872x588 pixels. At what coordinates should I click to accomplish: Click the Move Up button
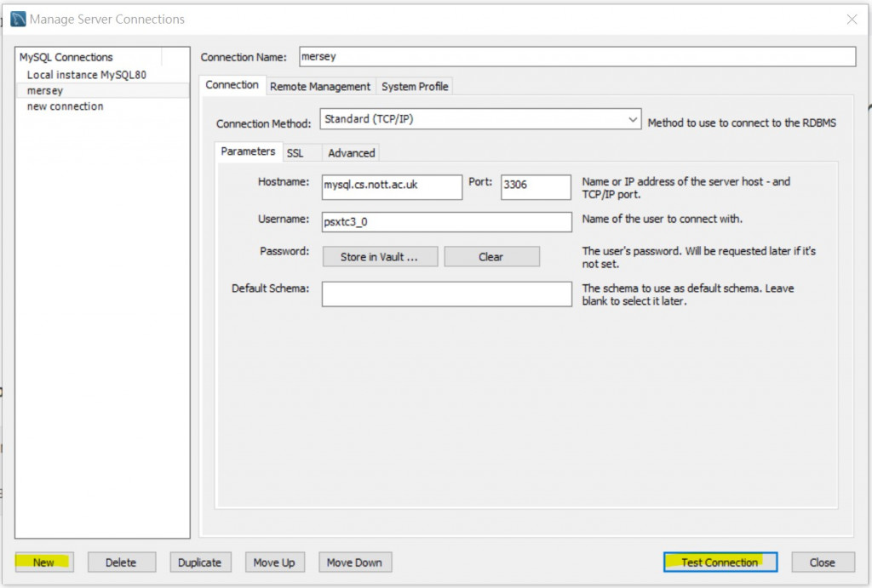click(275, 562)
